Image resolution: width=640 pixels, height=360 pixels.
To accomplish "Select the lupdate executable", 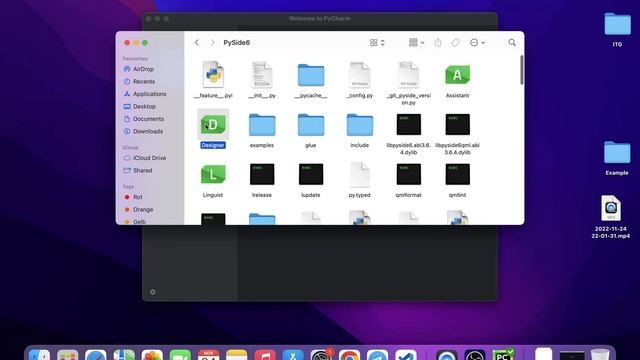I will click(311, 174).
